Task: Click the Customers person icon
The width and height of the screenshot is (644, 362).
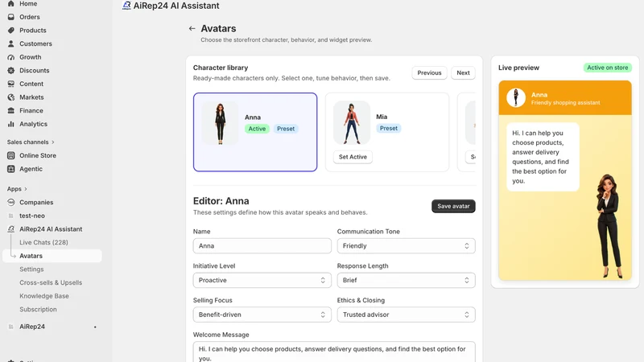Action: [x=11, y=43]
